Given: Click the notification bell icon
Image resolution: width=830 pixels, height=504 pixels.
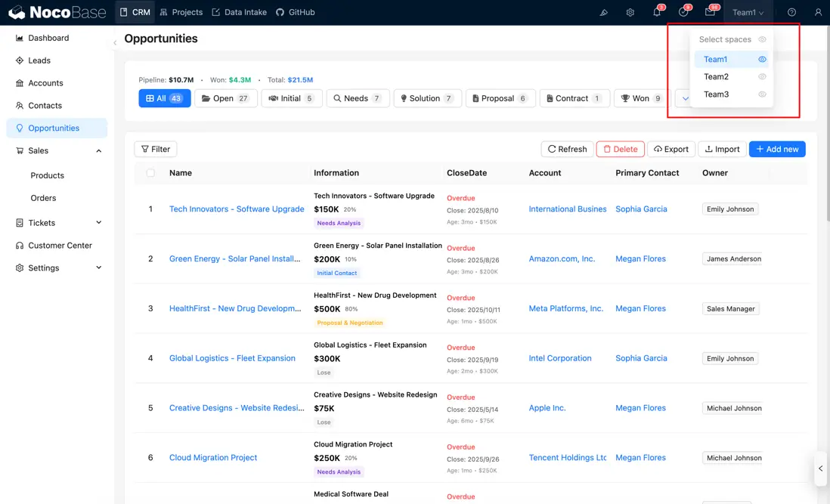Looking at the screenshot, I should (656, 12).
